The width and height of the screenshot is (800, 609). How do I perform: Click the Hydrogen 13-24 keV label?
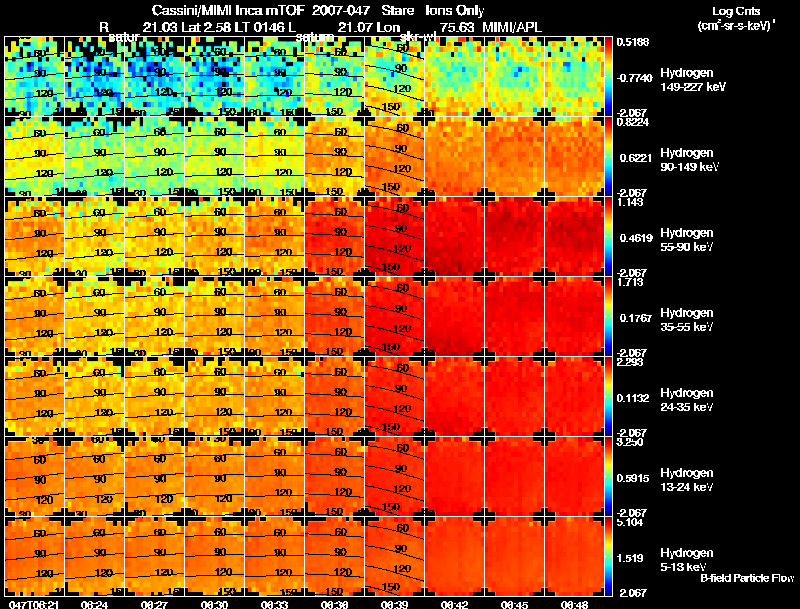(686, 480)
